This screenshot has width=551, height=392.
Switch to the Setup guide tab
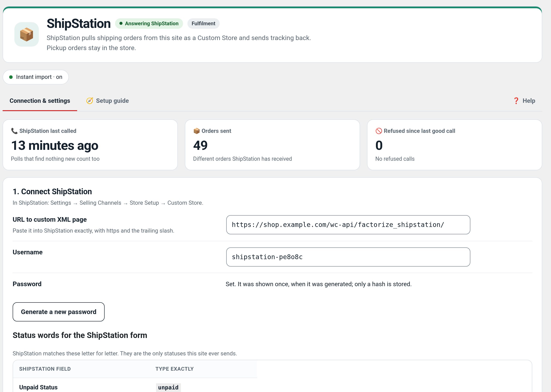coord(107,101)
